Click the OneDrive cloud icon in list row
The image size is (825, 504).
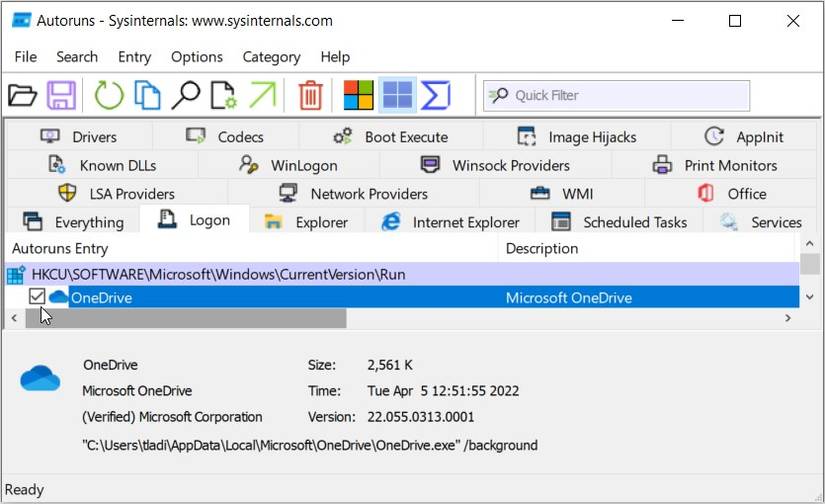(x=58, y=297)
